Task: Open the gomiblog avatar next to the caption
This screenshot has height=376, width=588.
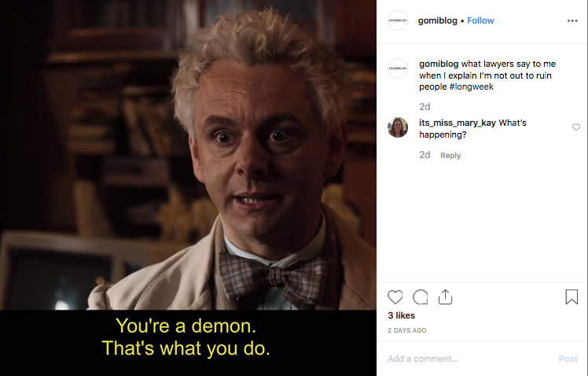Action: tap(398, 68)
